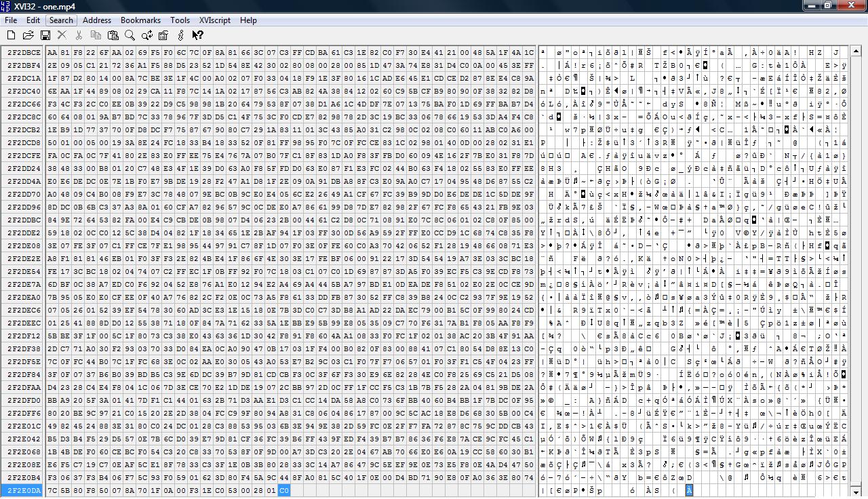
Task: Click address label 2F2DC8C
Action: tap(24, 117)
